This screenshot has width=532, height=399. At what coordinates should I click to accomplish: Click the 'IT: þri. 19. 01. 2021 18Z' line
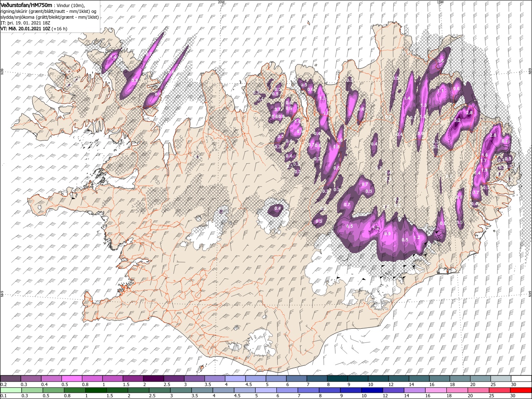coord(25,23)
